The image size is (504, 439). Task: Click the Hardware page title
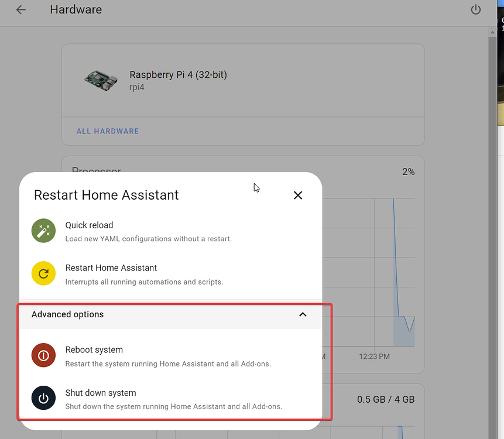[x=76, y=9]
